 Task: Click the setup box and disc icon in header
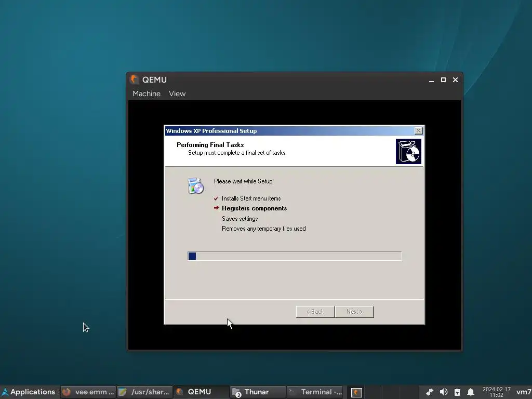click(408, 151)
